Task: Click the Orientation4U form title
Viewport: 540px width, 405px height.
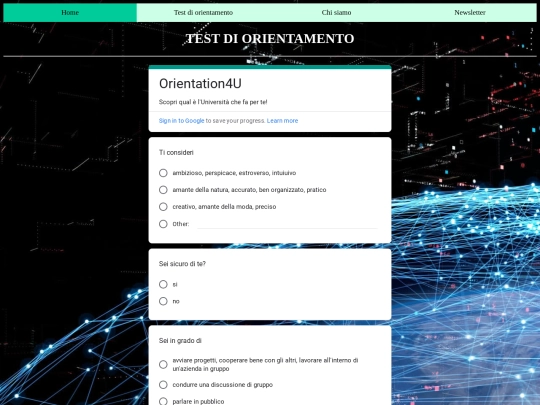Action: pos(200,84)
